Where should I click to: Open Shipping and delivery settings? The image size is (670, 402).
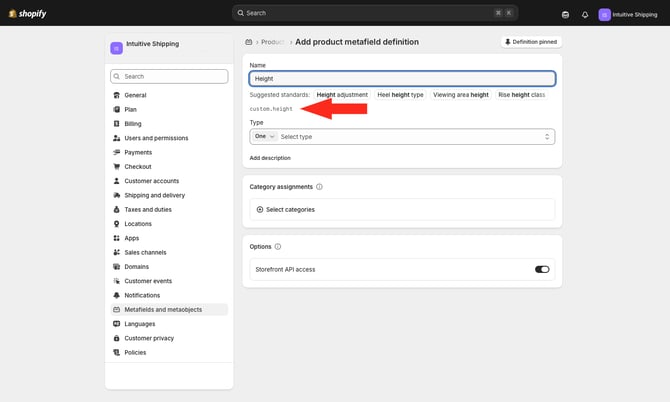coord(154,195)
